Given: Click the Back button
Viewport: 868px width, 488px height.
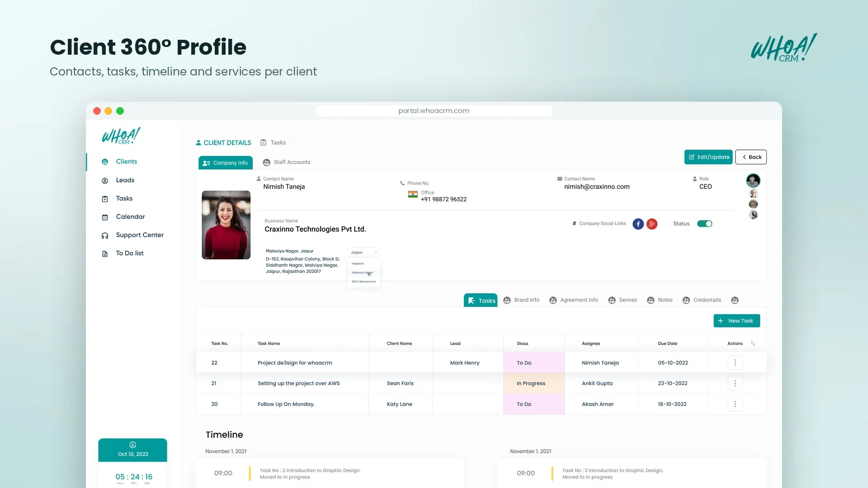Looking at the screenshot, I should click(x=751, y=157).
